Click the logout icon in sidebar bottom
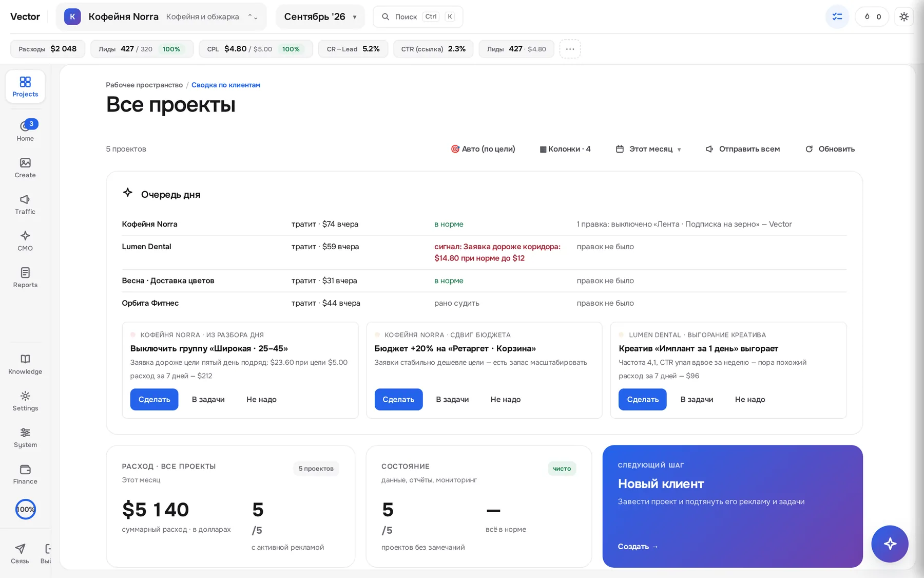Image resolution: width=924 pixels, height=578 pixels. pos(47,549)
